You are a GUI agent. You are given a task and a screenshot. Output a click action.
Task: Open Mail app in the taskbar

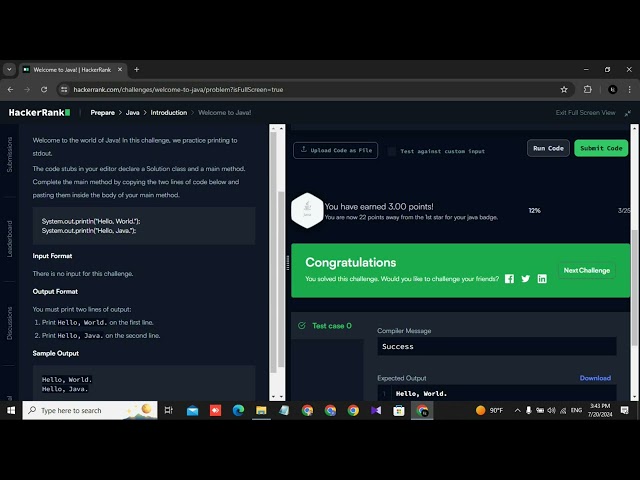(x=192, y=410)
